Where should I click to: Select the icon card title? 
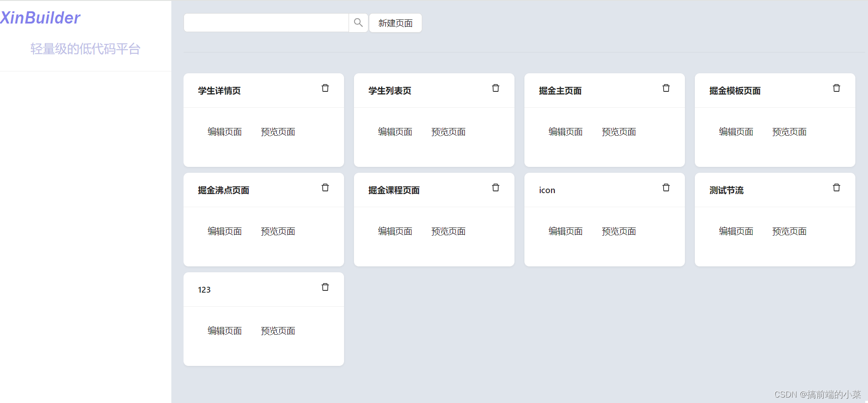click(x=547, y=190)
